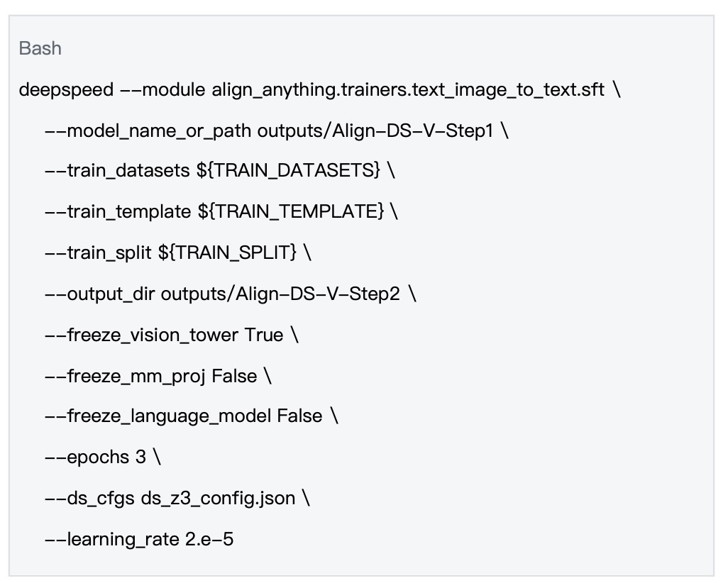
Task: Click the --train_datasets argument line
Action: point(220,170)
